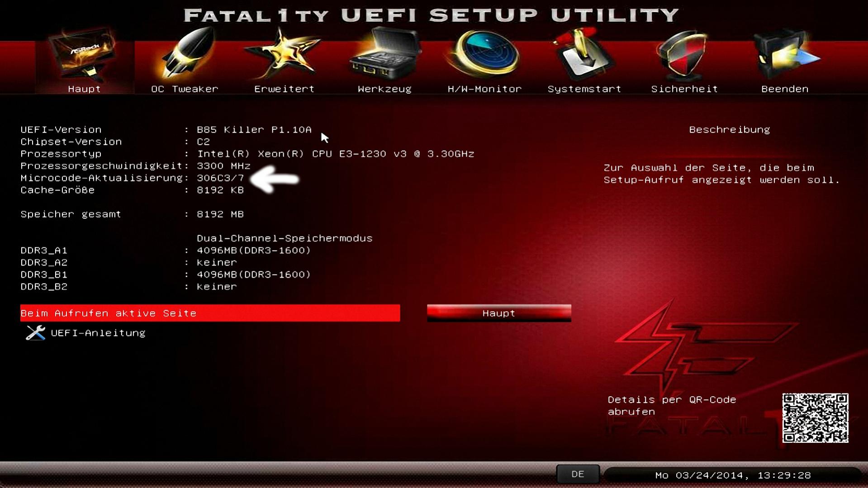Click the Speicher gesamt value 8192 MB

pos(220,214)
